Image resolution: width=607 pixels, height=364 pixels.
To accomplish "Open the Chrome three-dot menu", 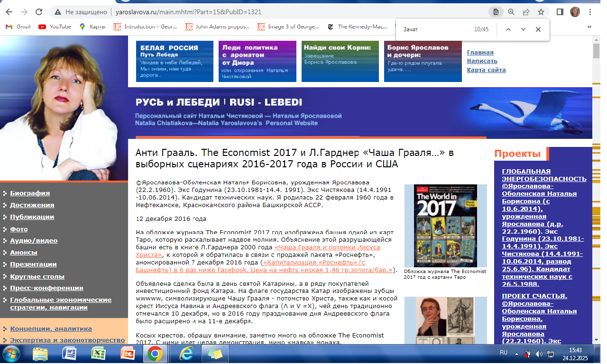I will point(590,12).
